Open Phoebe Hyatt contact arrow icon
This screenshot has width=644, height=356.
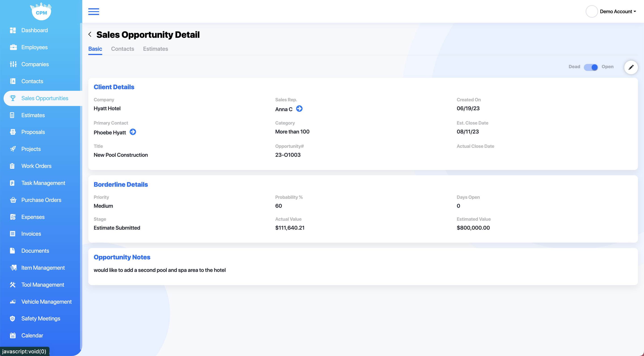[x=133, y=132]
